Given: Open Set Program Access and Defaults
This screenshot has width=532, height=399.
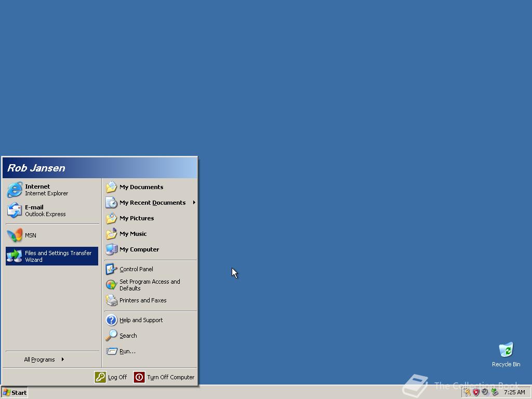Looking at the screenshot, I should [x=151, y=285].
